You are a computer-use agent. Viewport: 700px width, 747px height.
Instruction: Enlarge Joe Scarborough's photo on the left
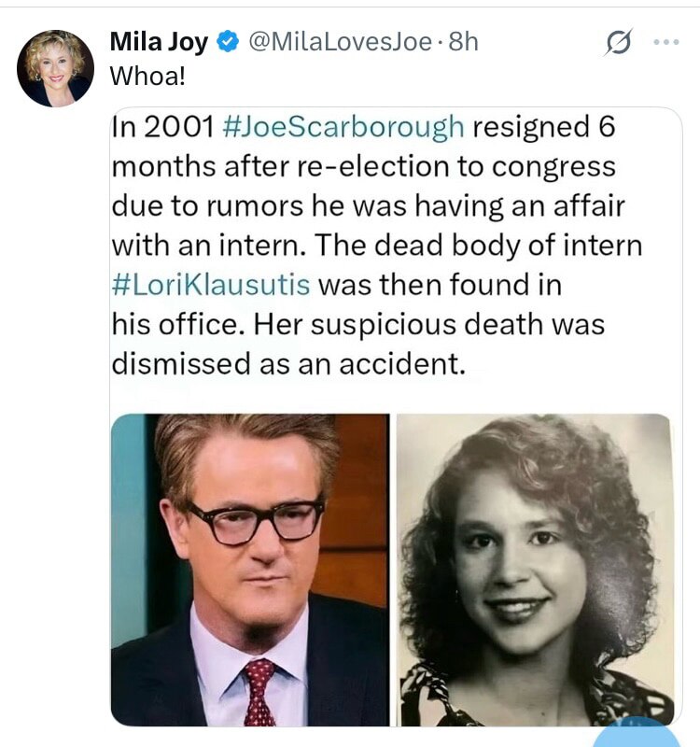coord(250,570)
